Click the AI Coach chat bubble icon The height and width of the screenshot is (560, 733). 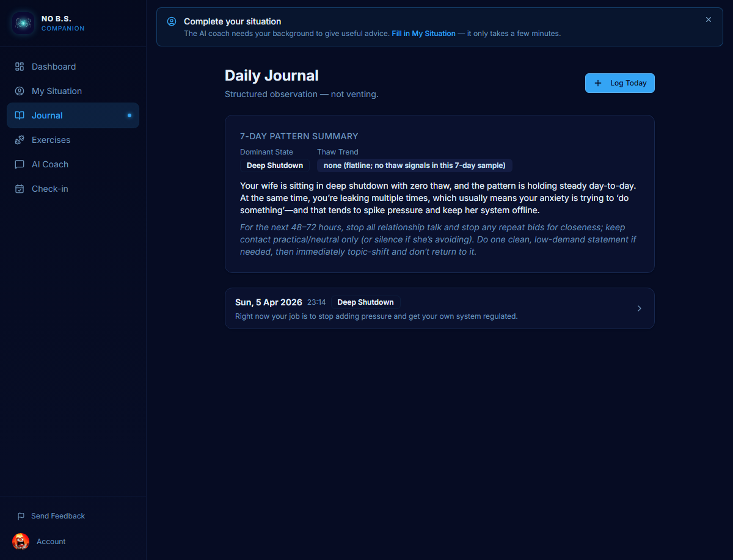[x=20, y=164]
